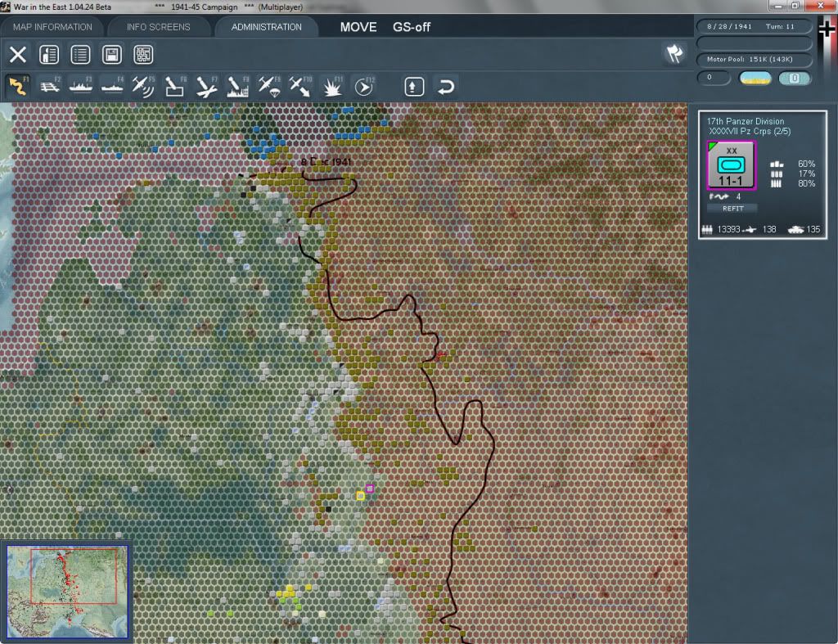Click the floppy disk save game icon
The width and height of the screenshot is (838, 644).
coord(111,55)
